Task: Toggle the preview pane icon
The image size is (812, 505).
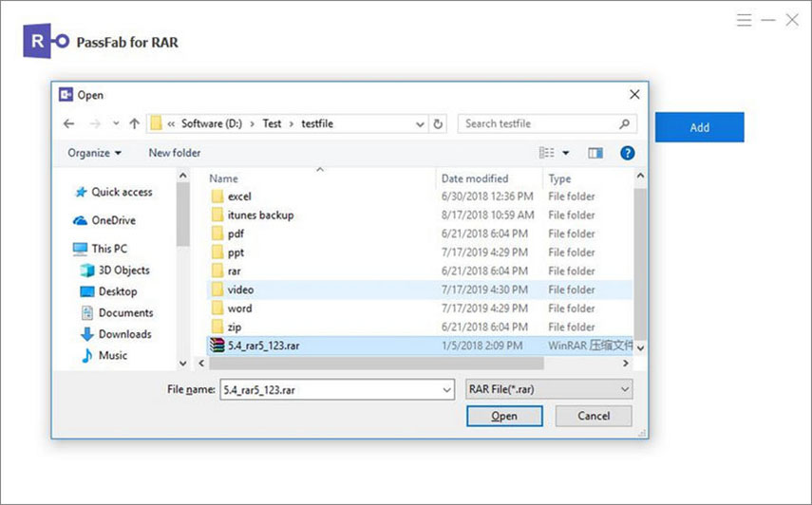Action: point(595,153)
